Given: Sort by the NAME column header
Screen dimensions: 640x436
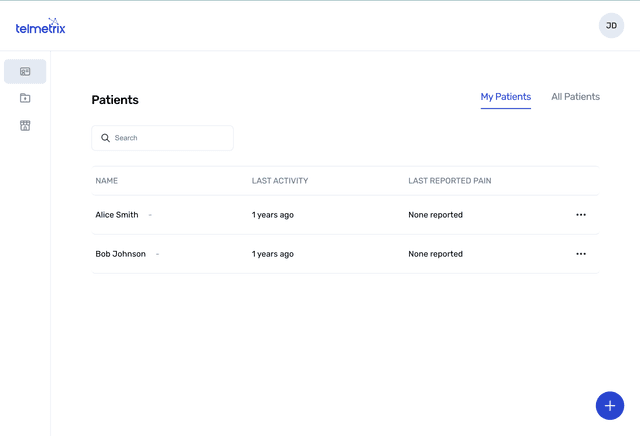Looking at the screenshot, I should pyautogui.click(x=107, y=181).
